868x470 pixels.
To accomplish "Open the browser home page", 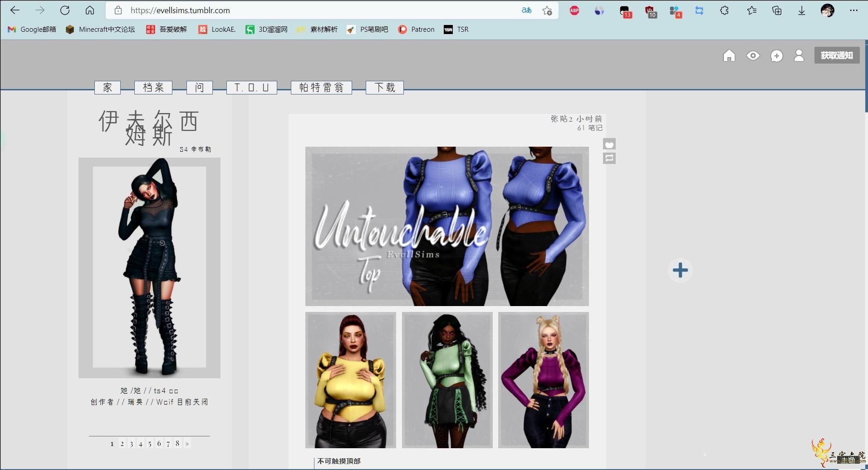I will 90,10.
